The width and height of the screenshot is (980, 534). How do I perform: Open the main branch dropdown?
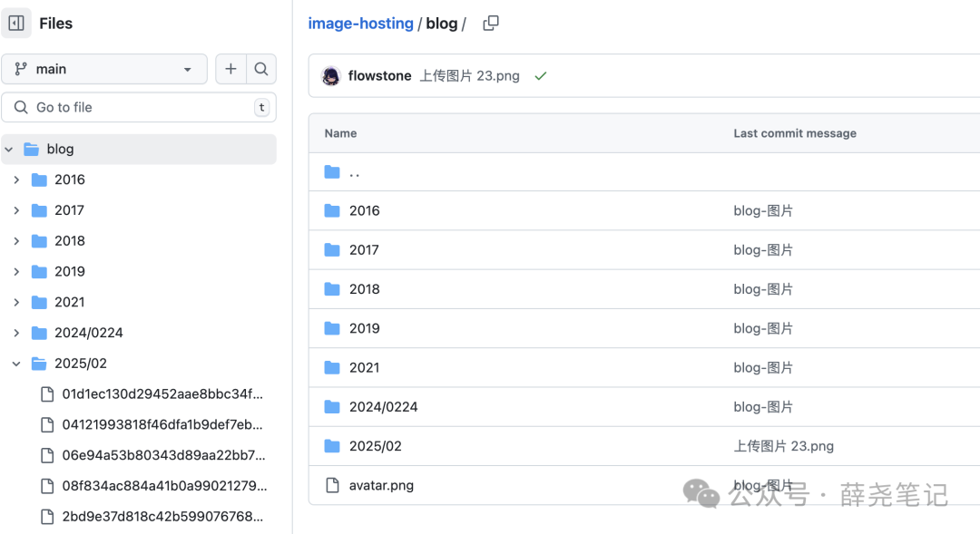(104, 69)
